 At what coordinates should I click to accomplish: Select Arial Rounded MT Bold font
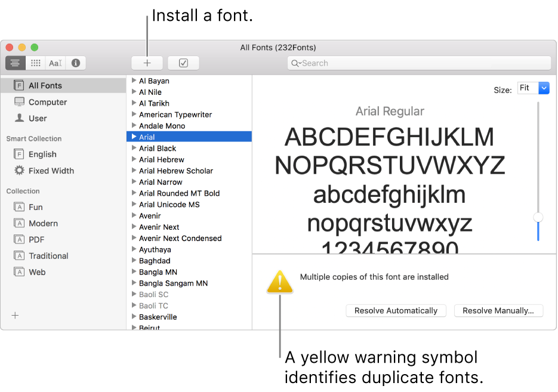tap(180, 193)
